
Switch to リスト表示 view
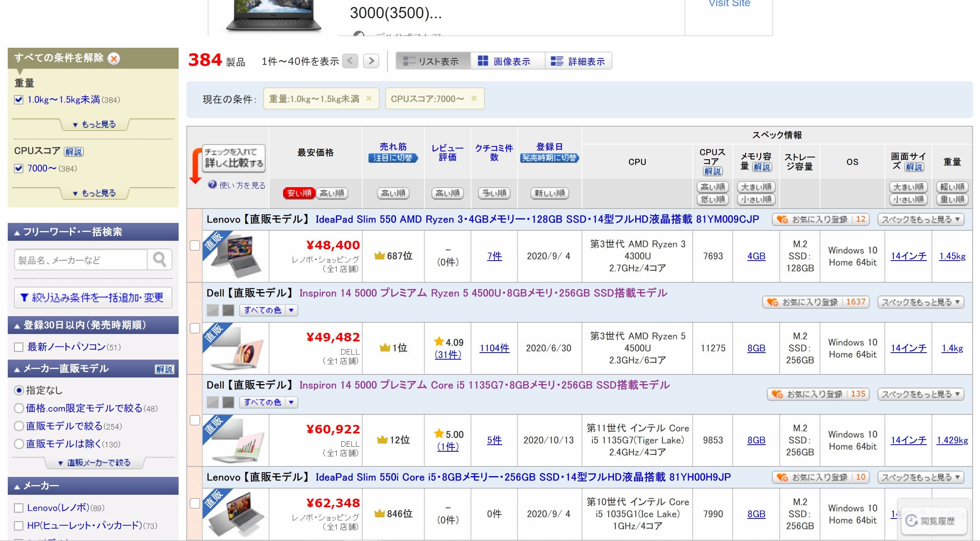[433, 61]
